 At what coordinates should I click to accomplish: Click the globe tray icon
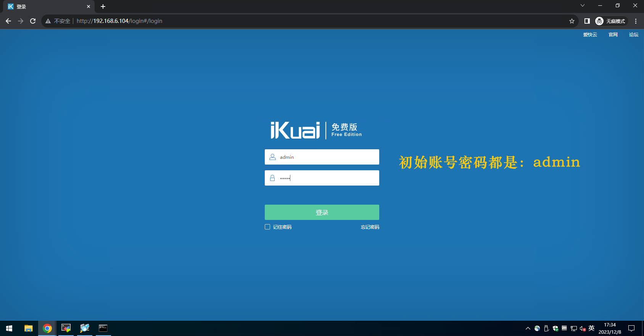(x=537, y=328)
